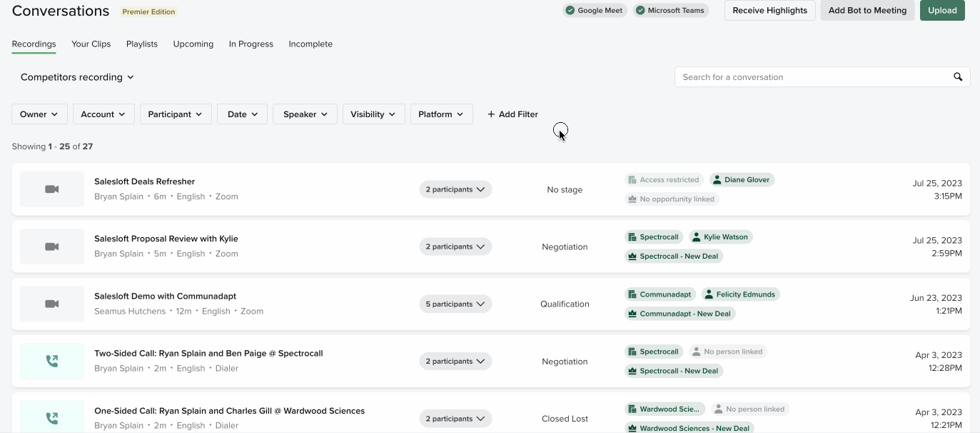Switch to the Recordings tab

(34, 44)
